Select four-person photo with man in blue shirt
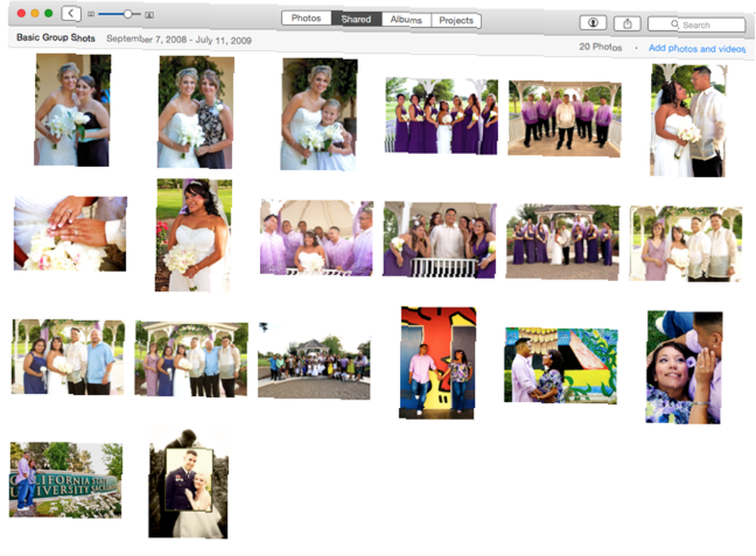 [68, 357]
